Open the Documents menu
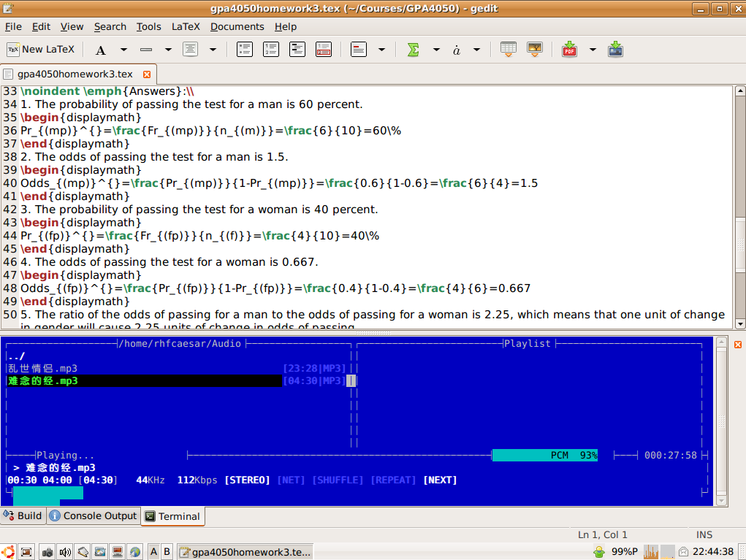746x560 pixels. [x=237, y=26]
